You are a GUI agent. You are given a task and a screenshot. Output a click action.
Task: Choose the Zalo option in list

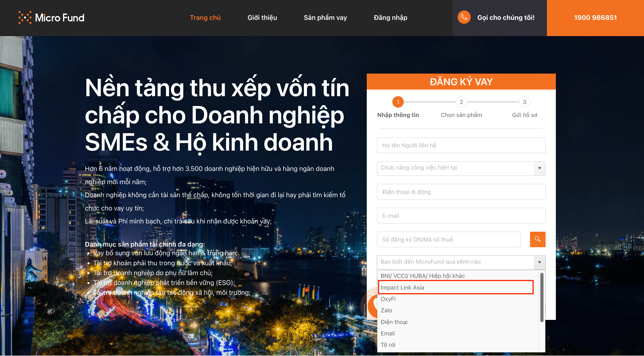386,310
